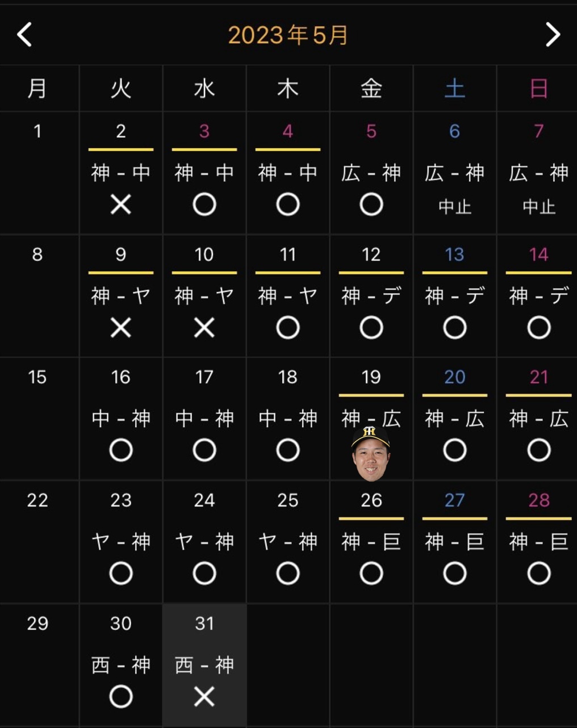Go to the next month arrow
This screenshot has width=577, height=728.
tap(552, 35)
